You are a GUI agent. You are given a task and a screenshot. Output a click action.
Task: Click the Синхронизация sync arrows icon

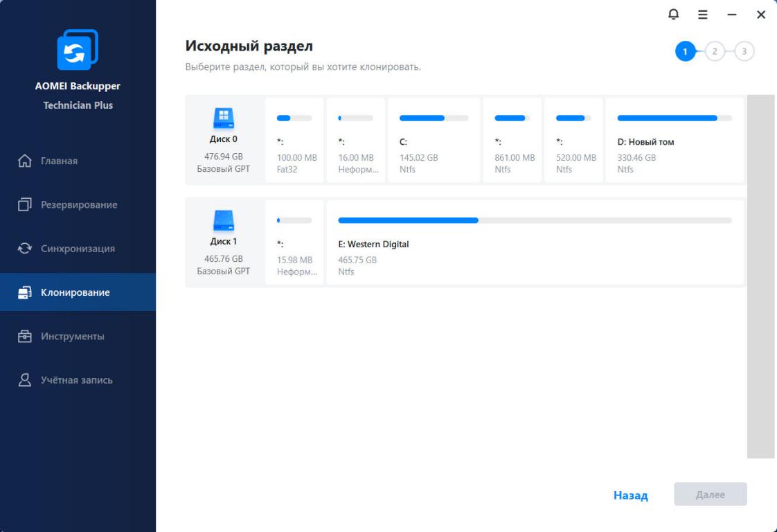coord(25,249)
